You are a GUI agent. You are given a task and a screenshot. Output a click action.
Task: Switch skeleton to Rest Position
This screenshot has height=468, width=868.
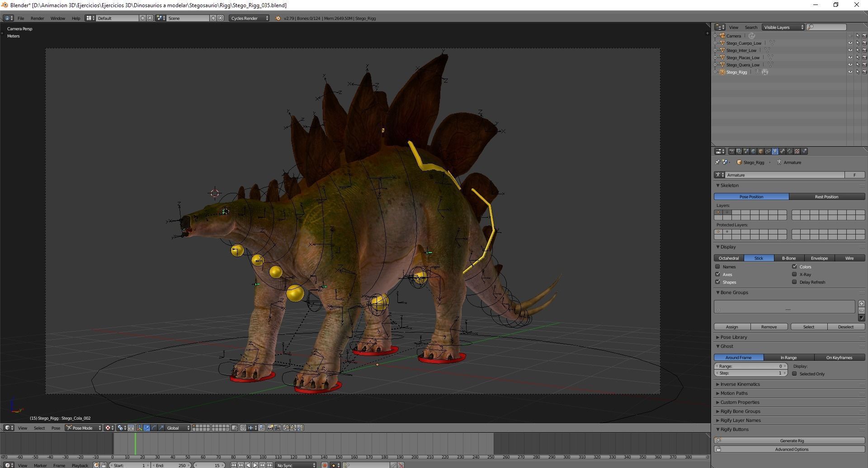point(827,197)
